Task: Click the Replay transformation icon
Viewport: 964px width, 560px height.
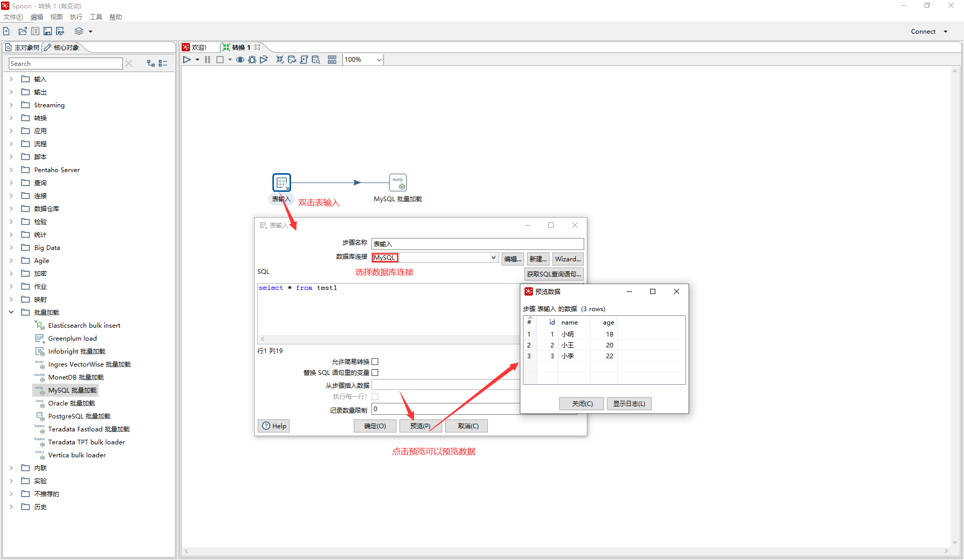Action: (264, 60)
